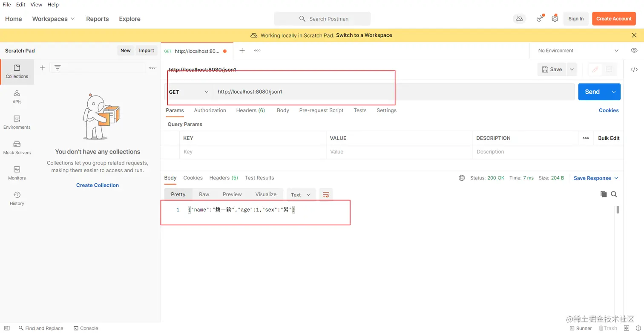Open the Save Response dropdown
Screen dimensions: 644x333
[x=596, y=178]
